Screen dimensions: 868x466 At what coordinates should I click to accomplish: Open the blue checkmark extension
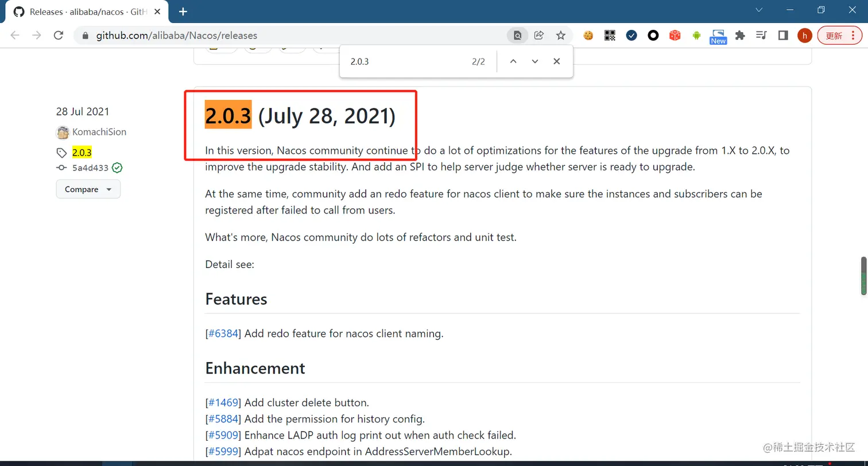pos(631,35)
